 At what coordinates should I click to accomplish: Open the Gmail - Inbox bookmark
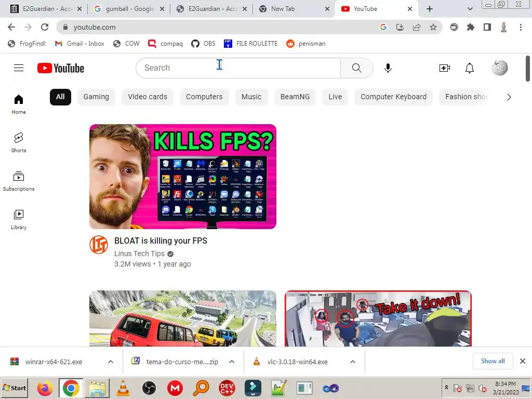(79, 44)
